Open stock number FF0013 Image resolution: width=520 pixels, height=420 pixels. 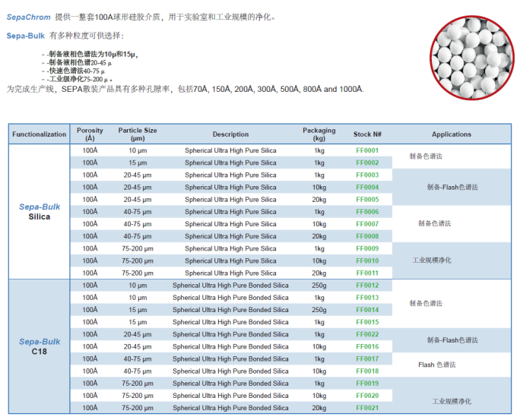367,298
